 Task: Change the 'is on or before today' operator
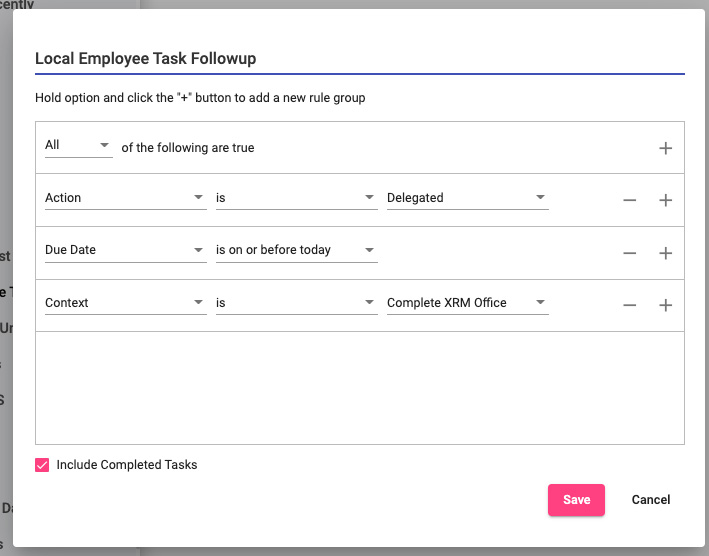point(296,250)
